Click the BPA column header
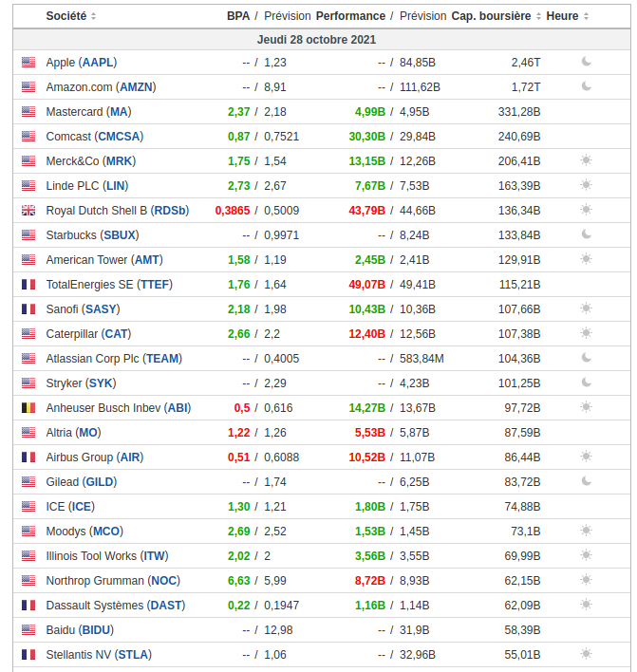 (x=237, y=16)
